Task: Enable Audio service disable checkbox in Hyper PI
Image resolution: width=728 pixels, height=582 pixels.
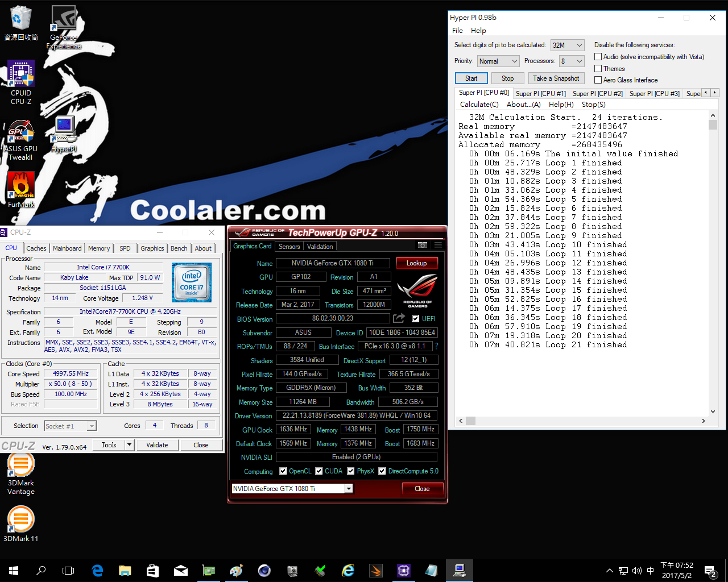Action: 598,56
